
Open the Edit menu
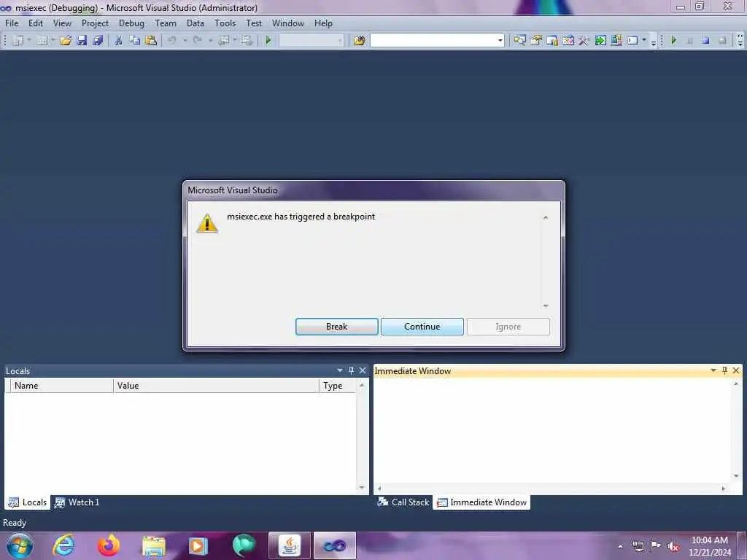point(36,23)
